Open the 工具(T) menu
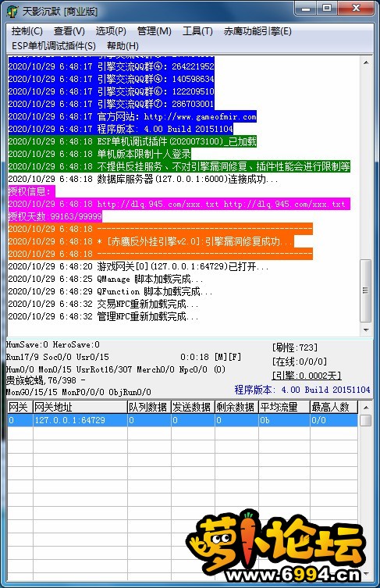 (x=197, y=31)
